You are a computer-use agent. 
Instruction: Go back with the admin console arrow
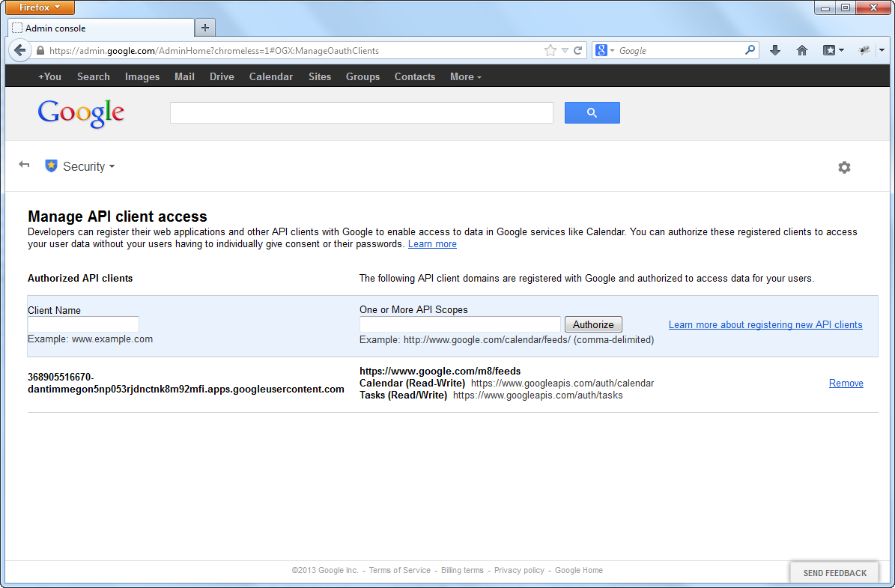tap(24, 165)
